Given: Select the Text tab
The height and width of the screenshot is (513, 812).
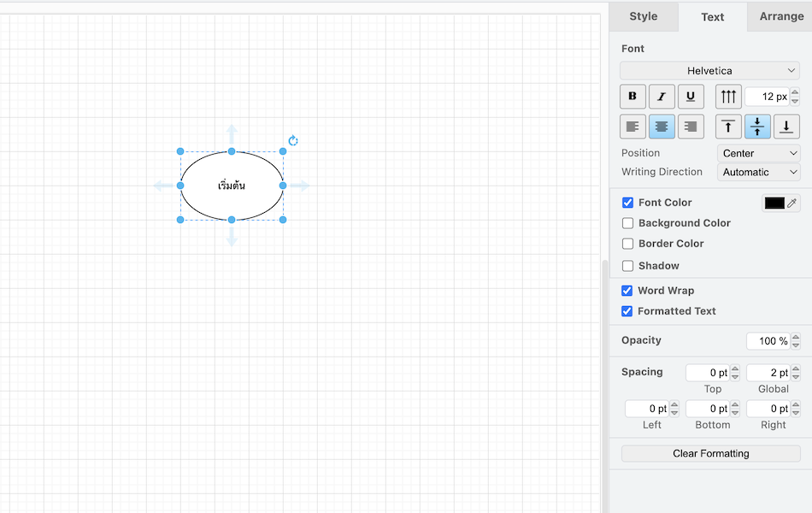Looking at the screenshot, I should click(713, 17).
